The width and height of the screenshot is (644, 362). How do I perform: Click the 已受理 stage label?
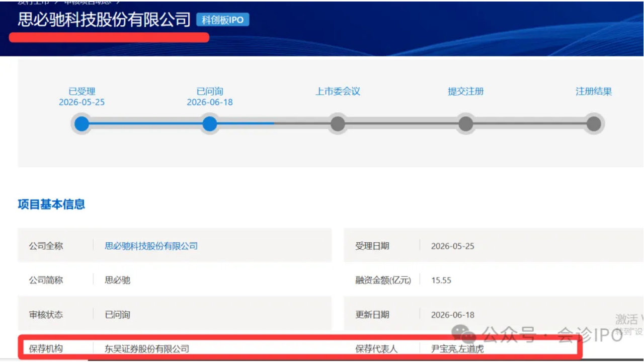[x=82, y=92]
